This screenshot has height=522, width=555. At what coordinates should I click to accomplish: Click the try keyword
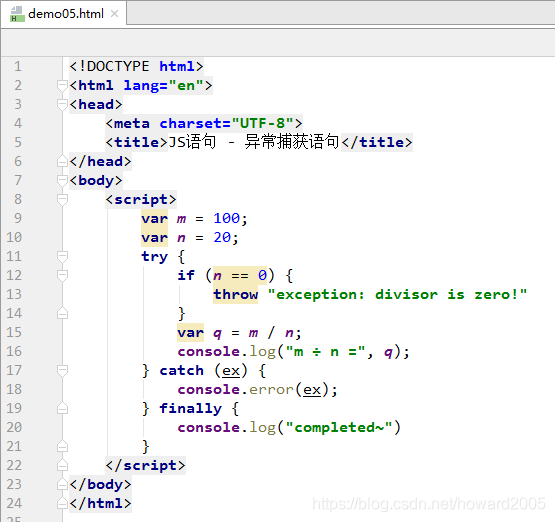154,257
